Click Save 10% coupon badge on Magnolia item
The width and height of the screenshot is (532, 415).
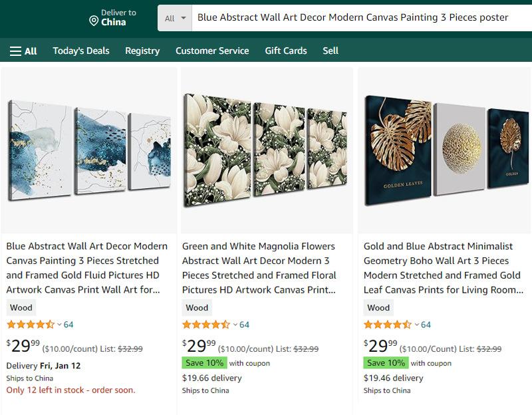(203, 363)
